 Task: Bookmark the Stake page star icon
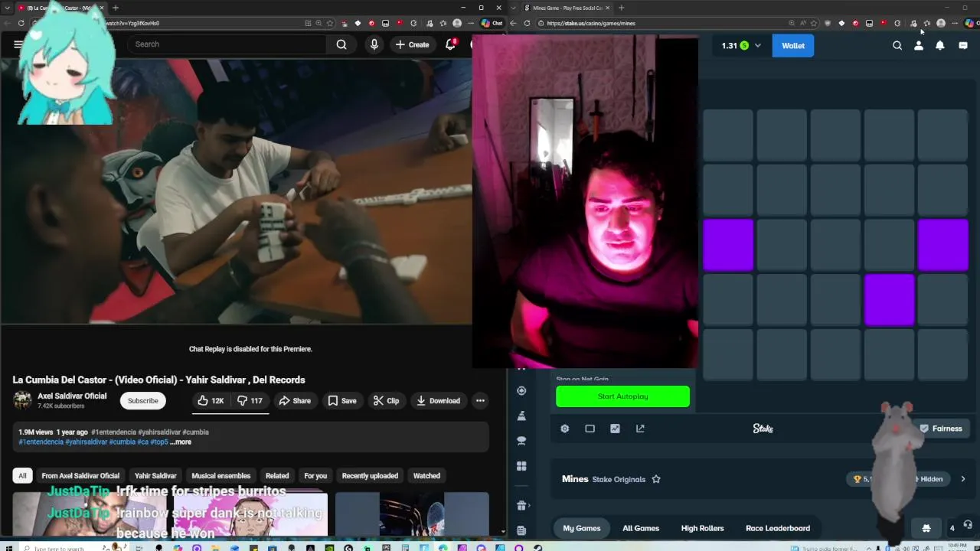tap(814, 23)
